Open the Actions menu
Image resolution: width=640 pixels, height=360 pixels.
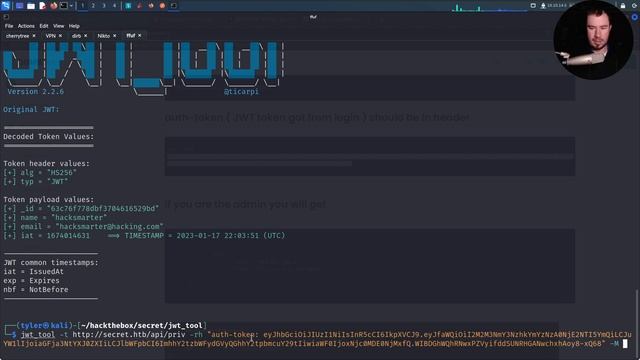[x=26, y=26]
